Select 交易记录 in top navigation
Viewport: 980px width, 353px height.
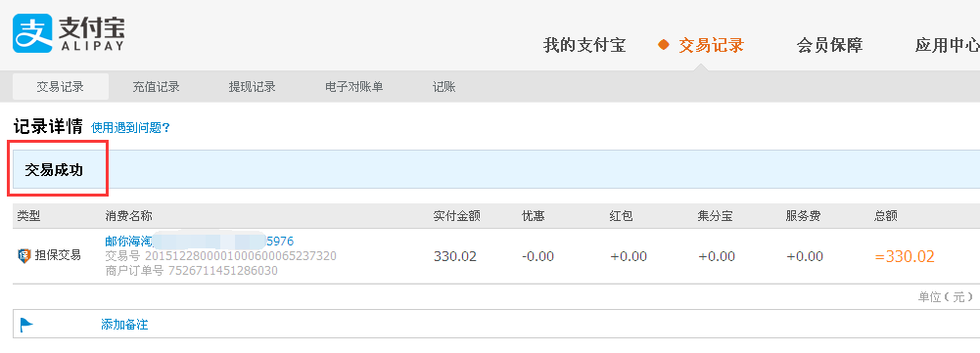pos(711,46)
